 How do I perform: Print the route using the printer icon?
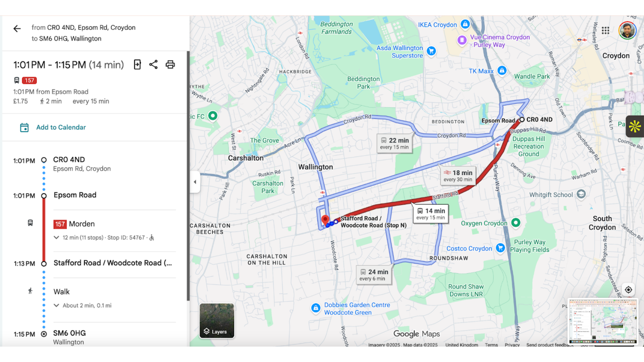coord(170,64)
